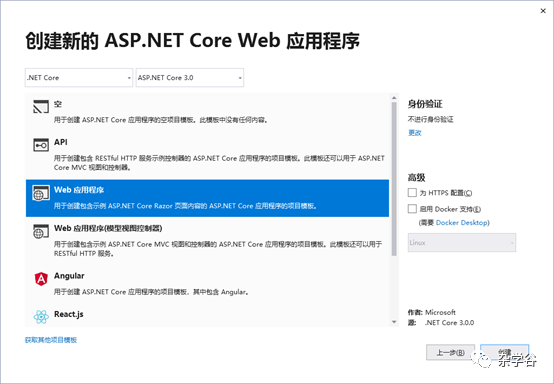The height and width of the screenshot is (384, 554).
Task: Click the 更改 authentication link
Action: click(415, 133)
